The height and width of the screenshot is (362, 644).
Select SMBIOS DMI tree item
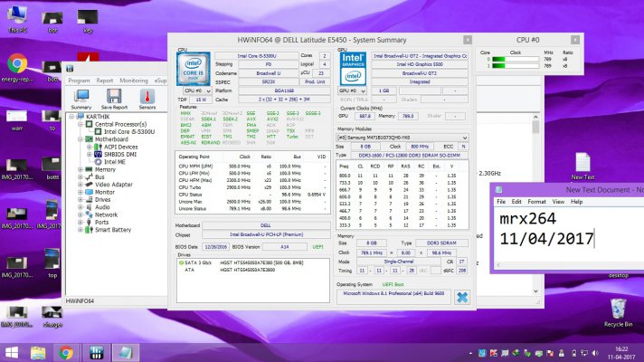click(119, 155)
